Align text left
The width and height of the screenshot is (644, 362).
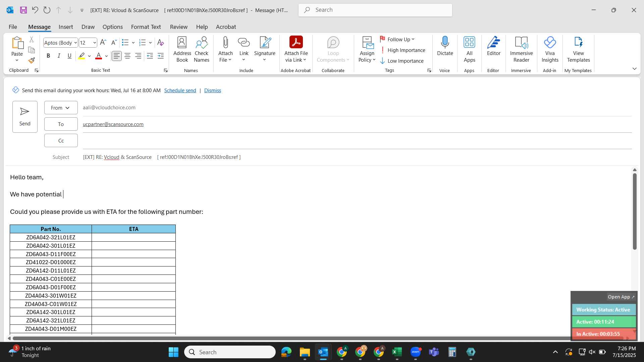[x=116, y=56]
